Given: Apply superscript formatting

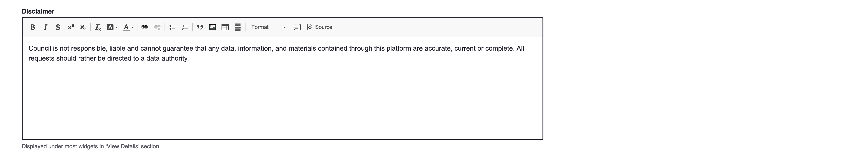Looking at the screenshot, I should coord(71,27).
